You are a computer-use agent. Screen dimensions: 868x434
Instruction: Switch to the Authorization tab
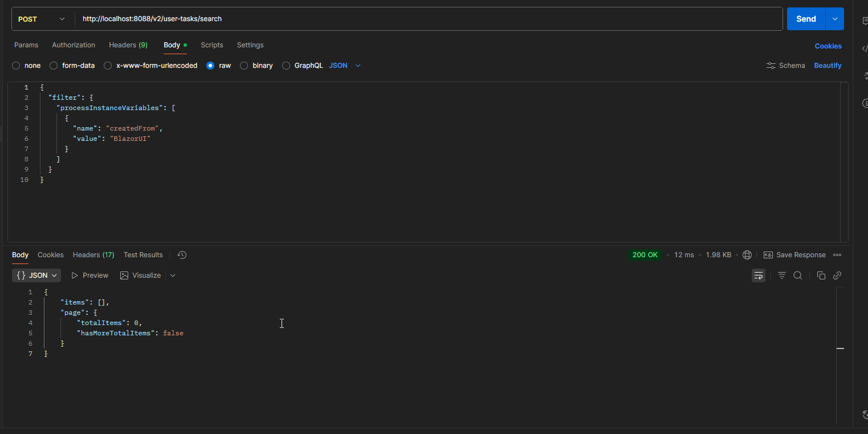tap(74, 45)
